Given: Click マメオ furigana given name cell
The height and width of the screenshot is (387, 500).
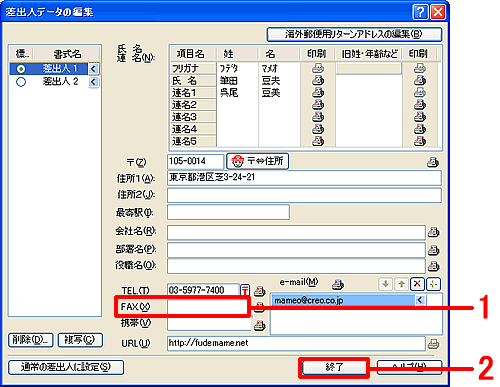Looking at the screenshot, I should 279,68.
